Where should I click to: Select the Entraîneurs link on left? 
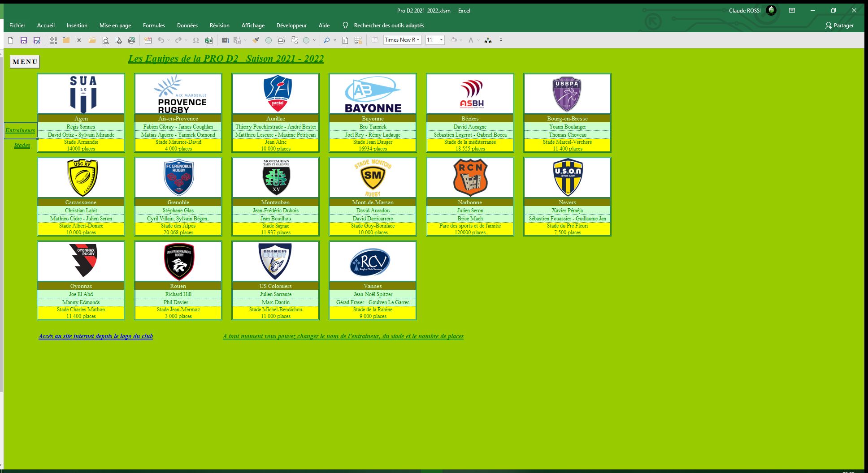pos(20,130)
